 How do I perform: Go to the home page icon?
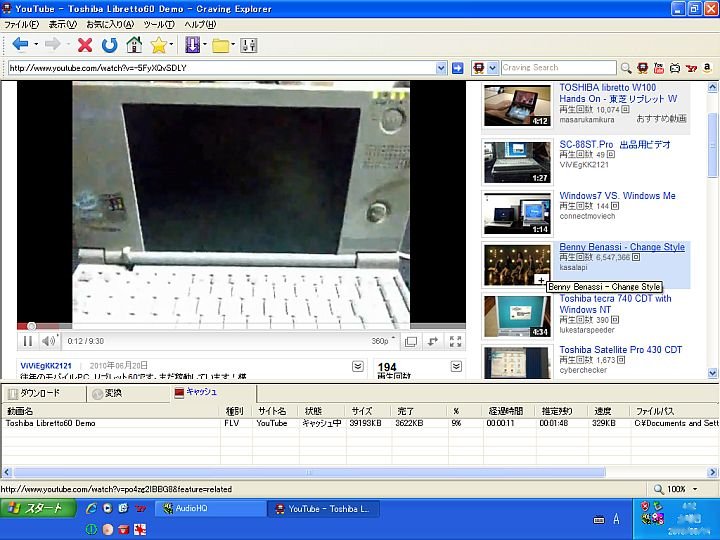134,45
